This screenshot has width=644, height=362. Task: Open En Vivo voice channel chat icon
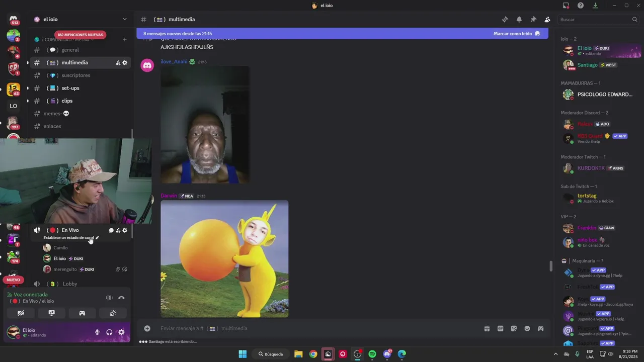tap(111, 230)
